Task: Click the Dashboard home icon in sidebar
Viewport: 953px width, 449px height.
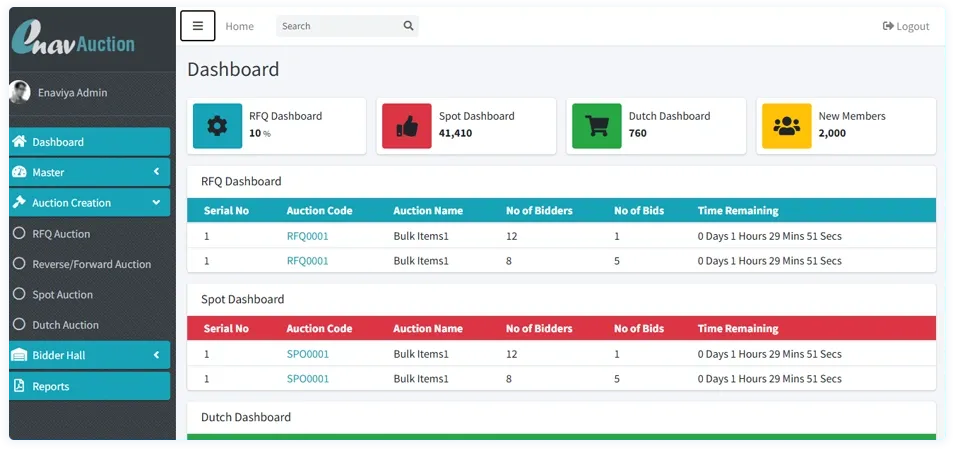Action: click(19, 142)
